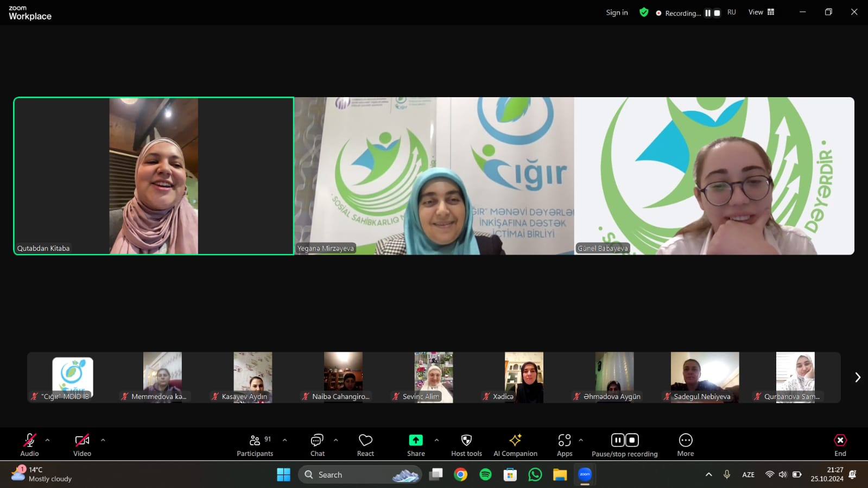Open React emoji menu
Viewport: 868px width, 488px height.
point(365,445)
